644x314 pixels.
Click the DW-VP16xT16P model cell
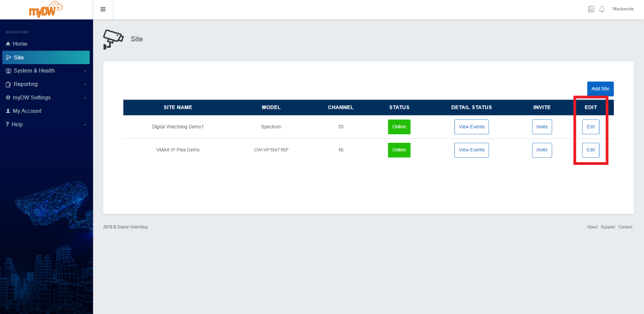(x=271, y=150)
